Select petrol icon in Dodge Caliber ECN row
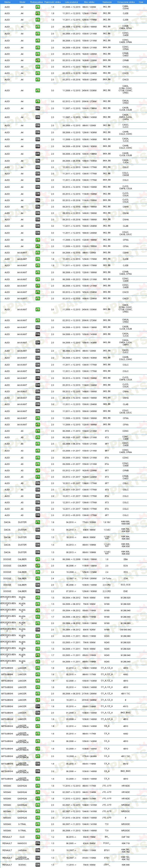Viewport: 147px width, 868px height. [38, 566]
